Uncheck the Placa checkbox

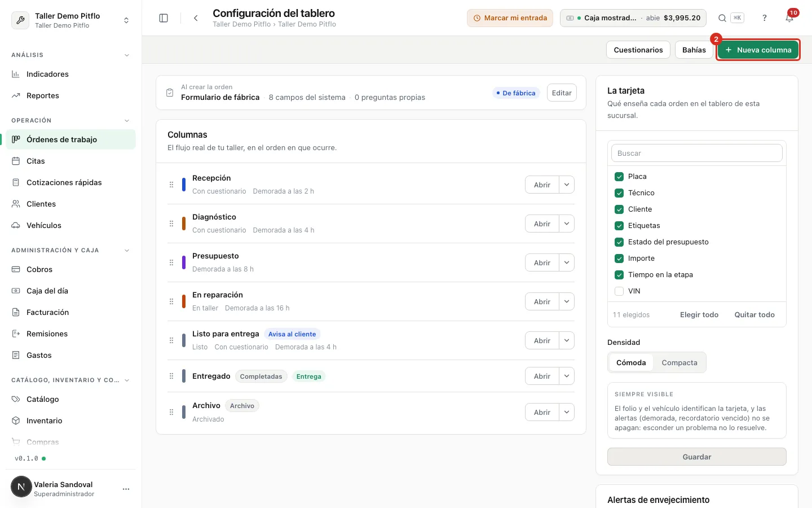pos(619,177)
